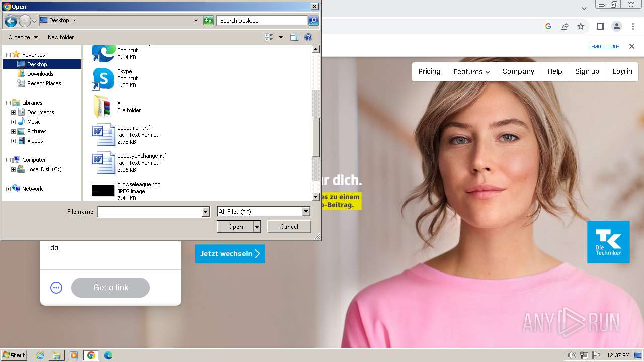Open Internet Explorer from taskbar
Viewport: 644px width, 362px height.
pos(40,355)
